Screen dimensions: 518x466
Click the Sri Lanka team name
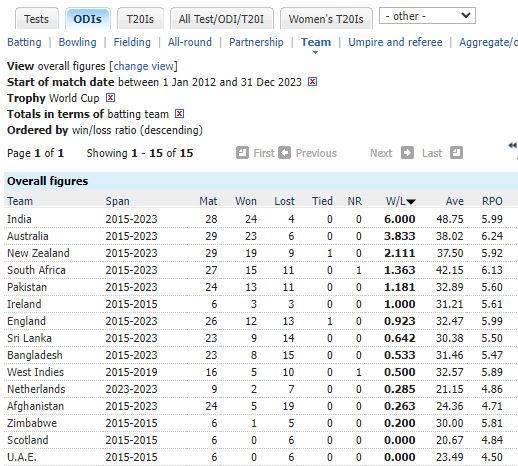(29, 338)
